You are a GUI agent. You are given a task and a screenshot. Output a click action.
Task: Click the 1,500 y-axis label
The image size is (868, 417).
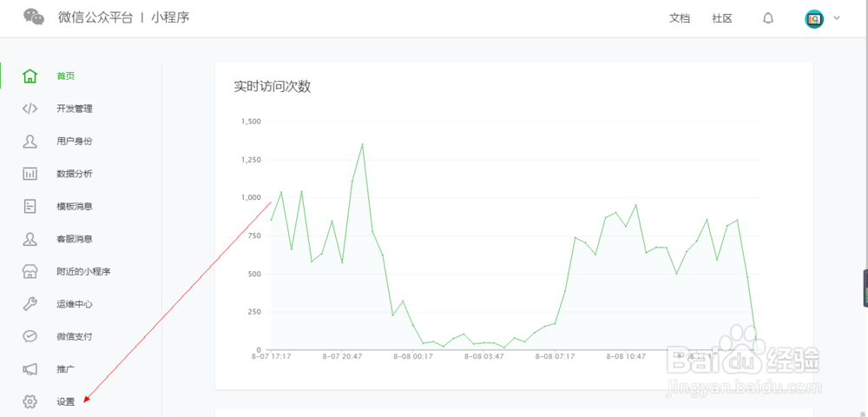click(251, 122)
